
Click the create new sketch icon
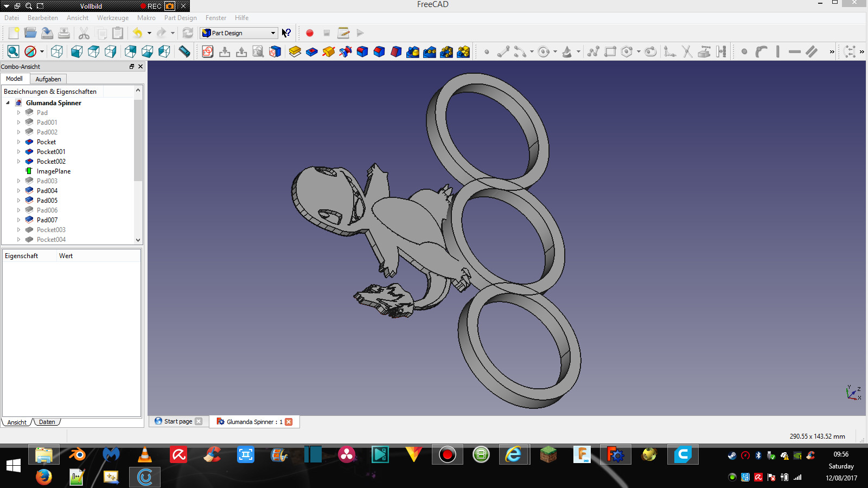click(207, 52)
